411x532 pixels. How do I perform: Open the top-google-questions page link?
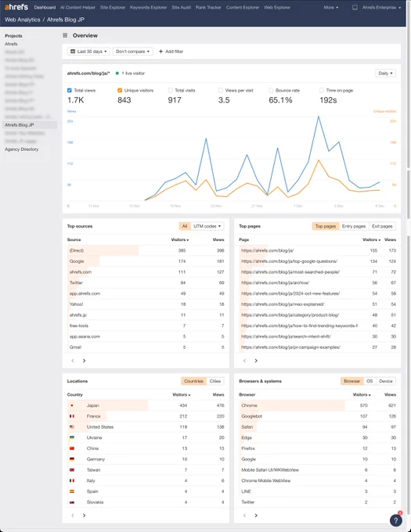[289, 261]
